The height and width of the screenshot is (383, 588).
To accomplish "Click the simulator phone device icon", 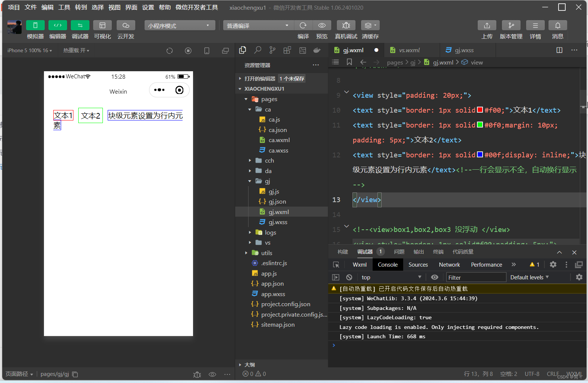I will [207, 51].
